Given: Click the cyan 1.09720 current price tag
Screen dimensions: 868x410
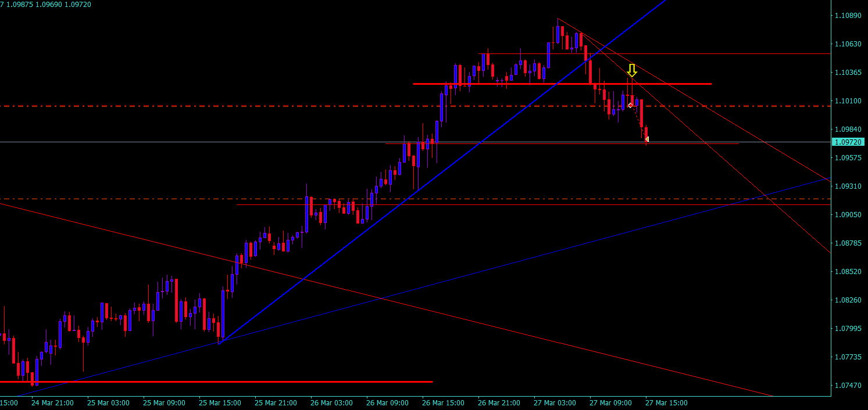Looking at the screenshot, I should pyautogui.click(x=849, y=142).
